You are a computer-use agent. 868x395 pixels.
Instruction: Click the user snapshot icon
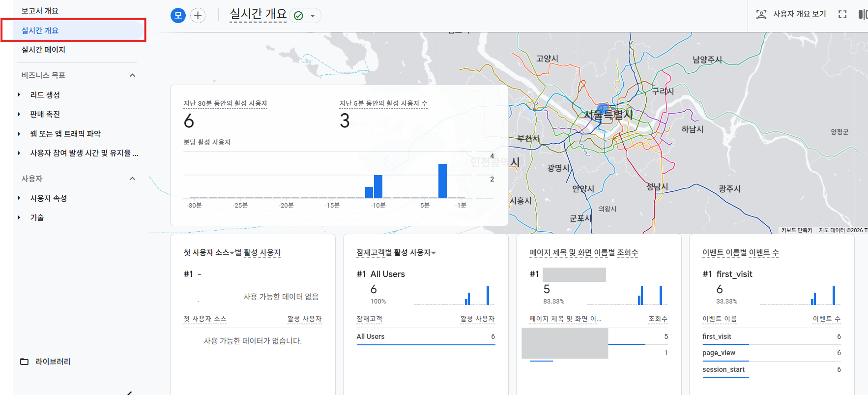pyautogui.click(x=761, y=14)
